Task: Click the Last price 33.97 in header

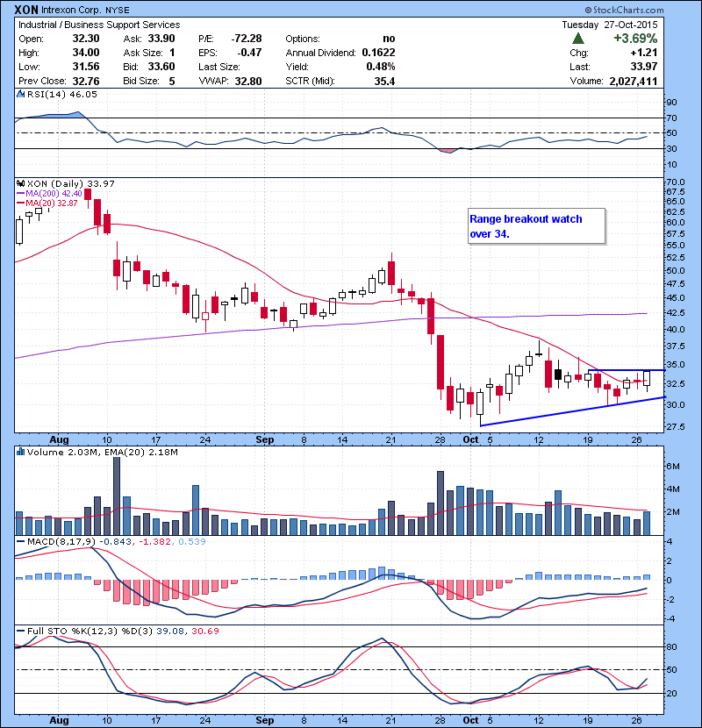Action: click(644, 67)
